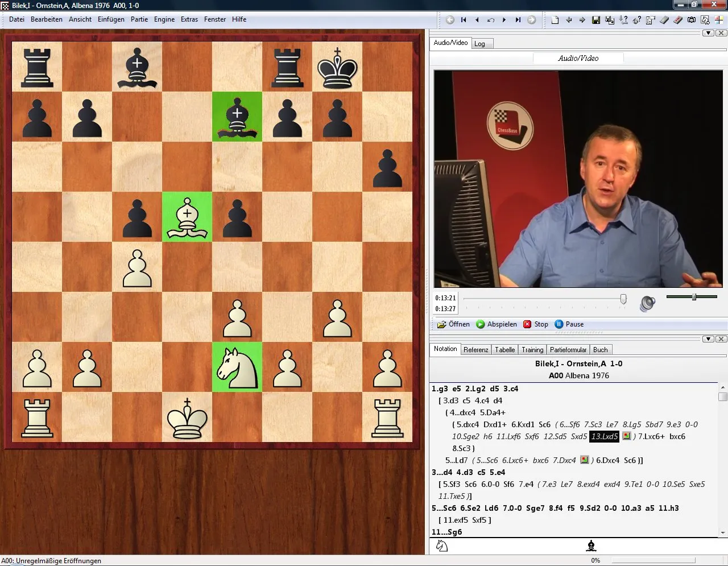Open the Fenster menu
728x566 pixels.
pyautogui.click(x=215, y=19)
